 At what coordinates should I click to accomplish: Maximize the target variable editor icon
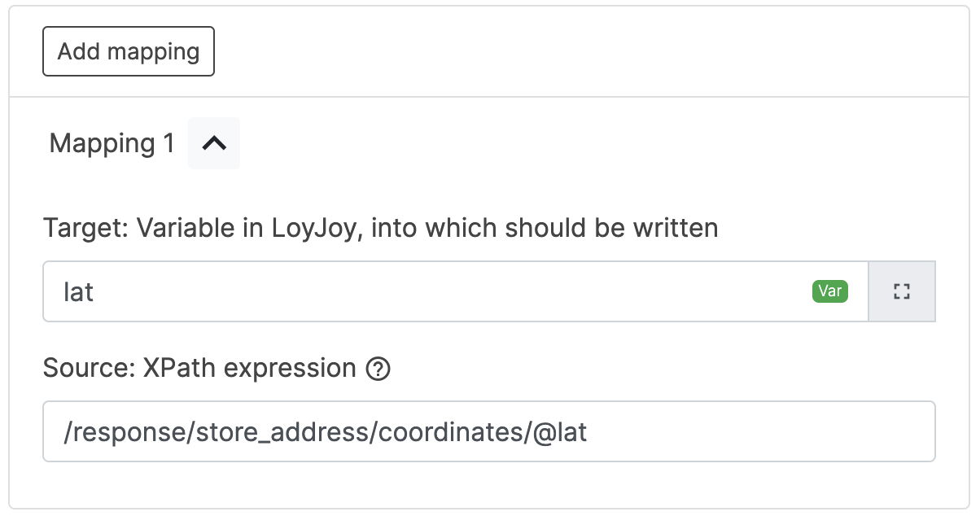click(x=901, y=291)
